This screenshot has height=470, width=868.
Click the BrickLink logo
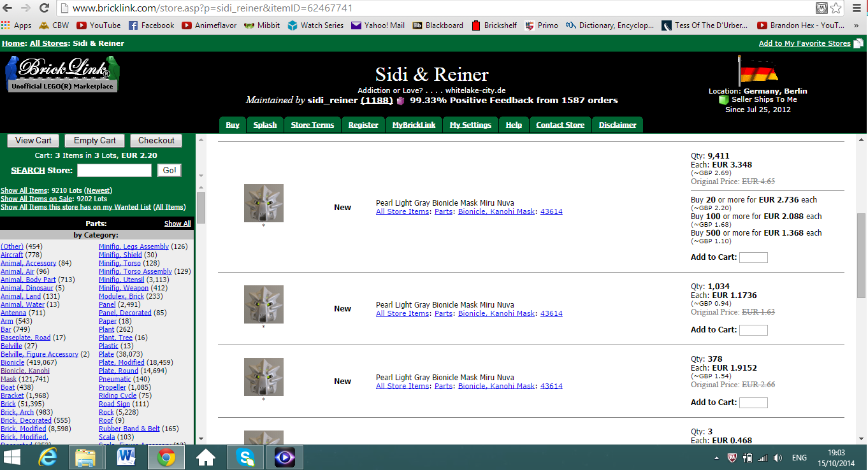pos(62,74)
